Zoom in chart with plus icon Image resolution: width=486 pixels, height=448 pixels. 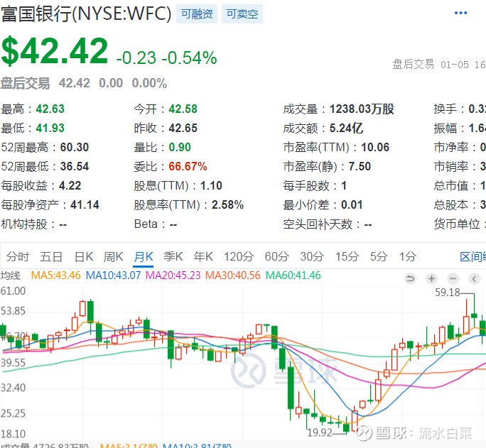(431, 278)
